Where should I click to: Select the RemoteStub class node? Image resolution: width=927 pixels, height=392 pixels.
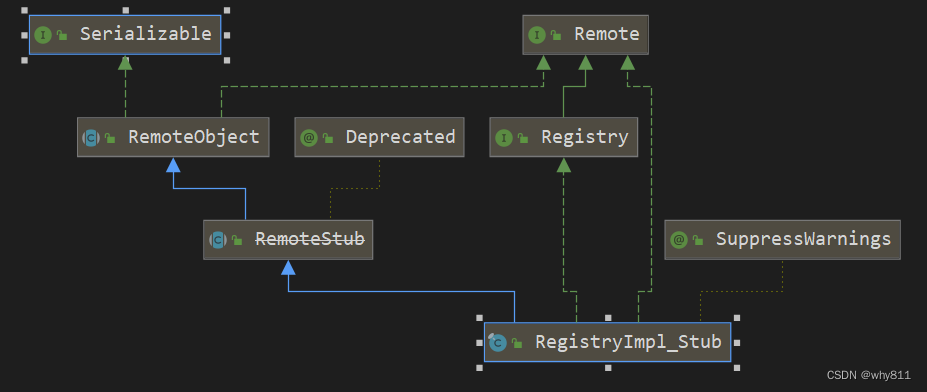[288, 239]
